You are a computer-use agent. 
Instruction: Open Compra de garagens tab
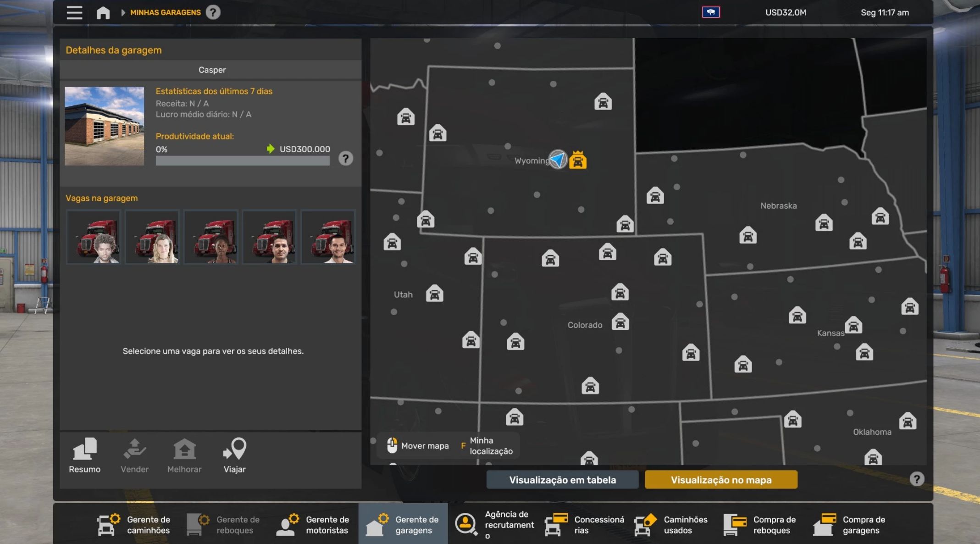(850, 525)
